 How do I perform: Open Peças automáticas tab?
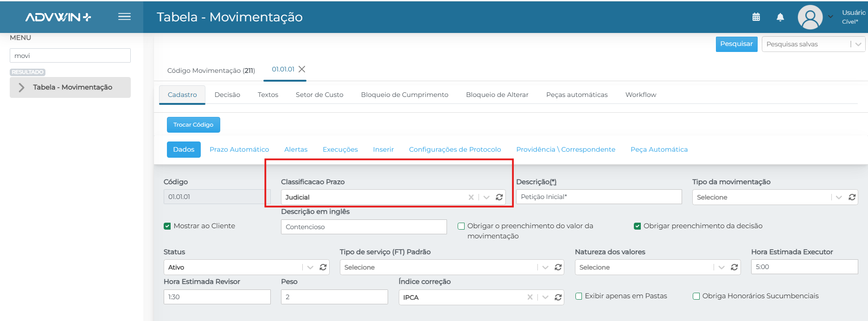(577, 95)
